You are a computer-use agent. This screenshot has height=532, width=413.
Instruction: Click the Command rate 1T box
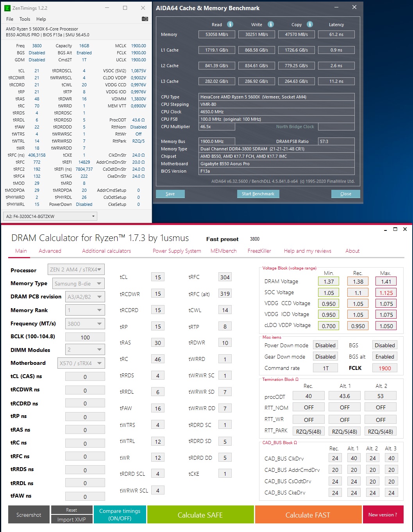(x=325, y=368)
